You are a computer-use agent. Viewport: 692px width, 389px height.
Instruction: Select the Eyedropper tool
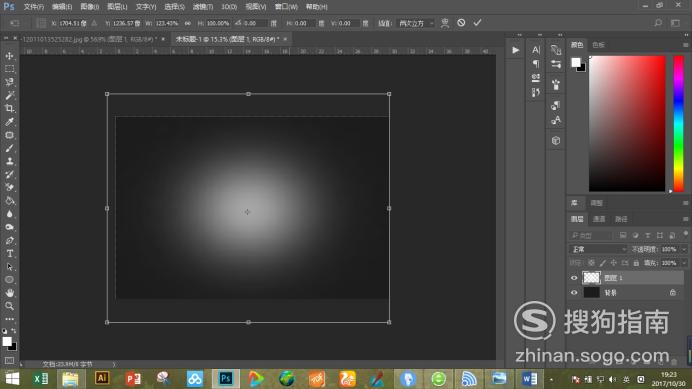coord(9,122)
